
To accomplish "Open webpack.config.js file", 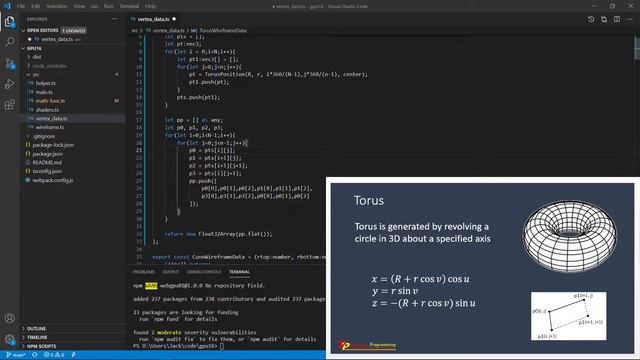I will click(x=53, y=180).
